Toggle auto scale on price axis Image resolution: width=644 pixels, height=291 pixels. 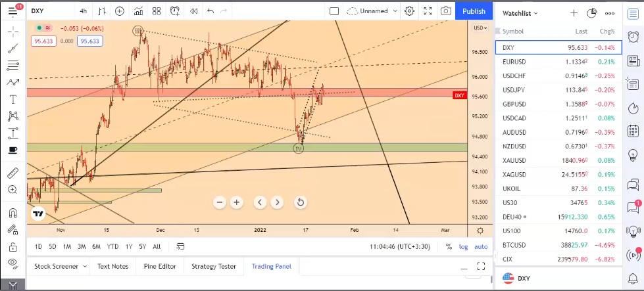point(481,247)
